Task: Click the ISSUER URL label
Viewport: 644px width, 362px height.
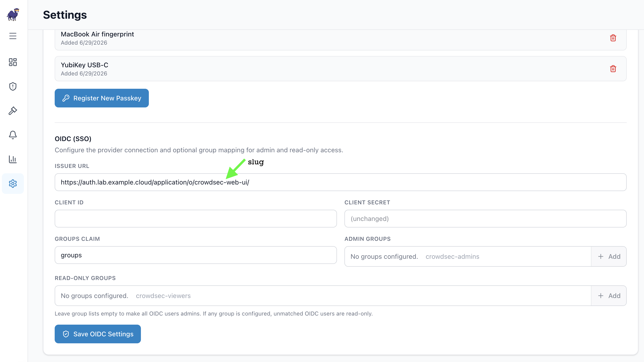Action: tap(72, 166)
